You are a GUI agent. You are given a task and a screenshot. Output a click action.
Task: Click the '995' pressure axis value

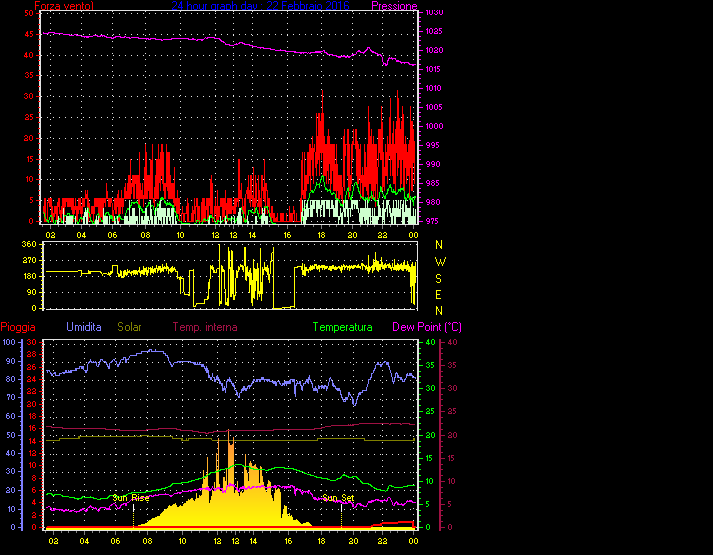[x=433, y=145]
